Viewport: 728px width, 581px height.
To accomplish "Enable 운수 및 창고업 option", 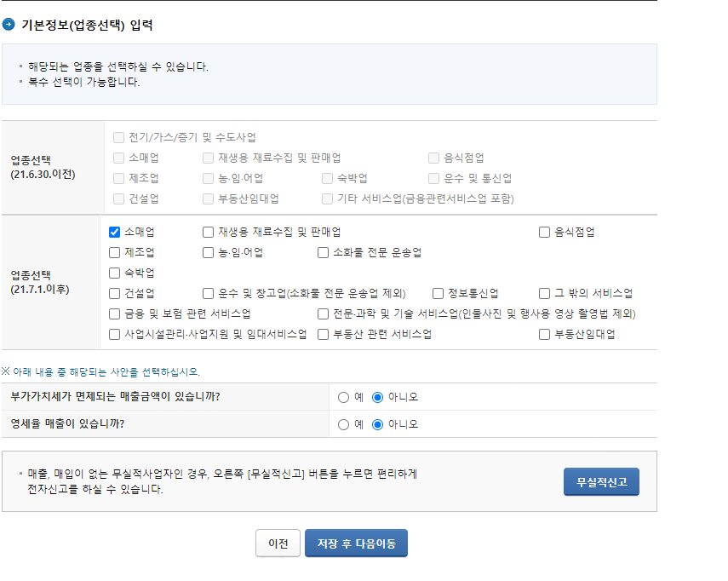I will click(207, 293).
